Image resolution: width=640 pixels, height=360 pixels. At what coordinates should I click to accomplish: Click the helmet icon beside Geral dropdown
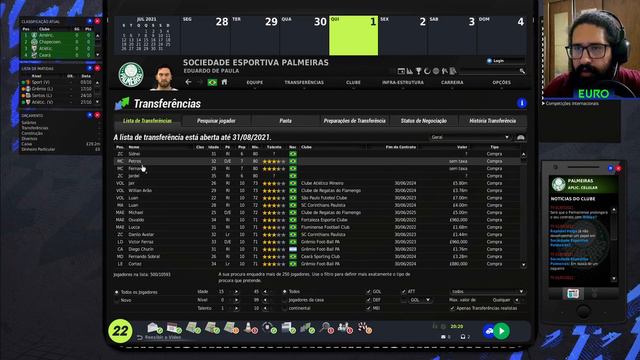(520, 138)
